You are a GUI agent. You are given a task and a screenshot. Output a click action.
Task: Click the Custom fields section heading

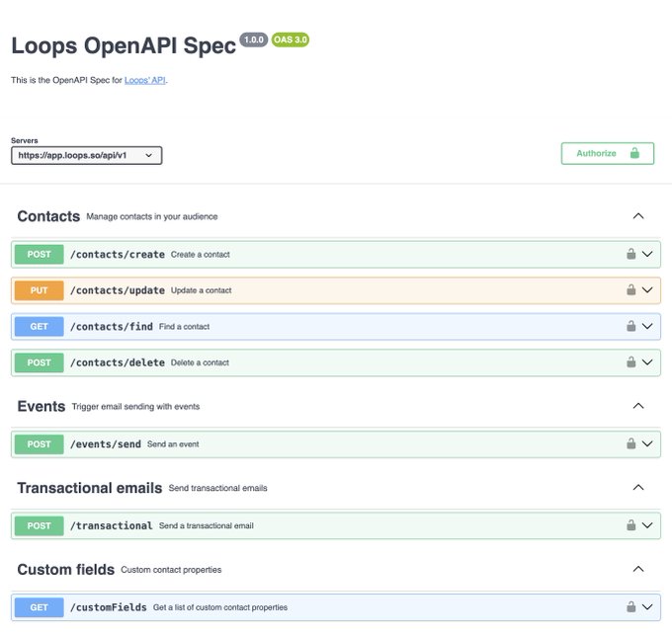[65, 570]
